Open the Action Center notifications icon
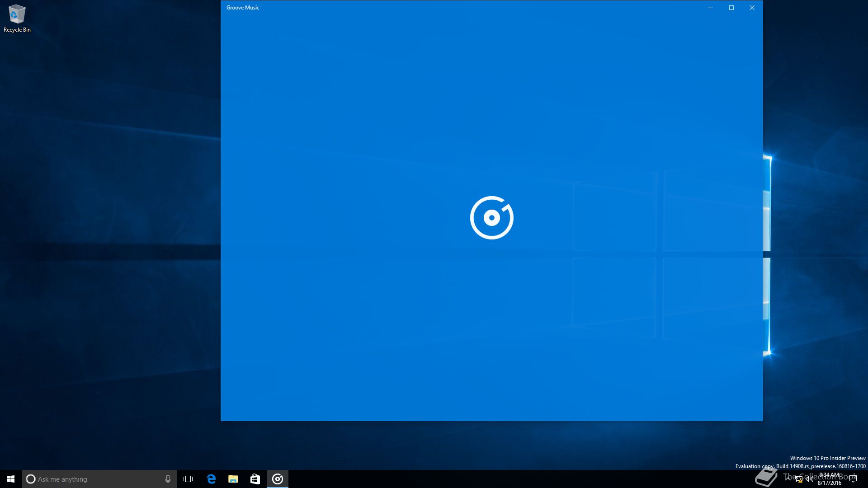 pyautogui.click(x=853, y=479)
